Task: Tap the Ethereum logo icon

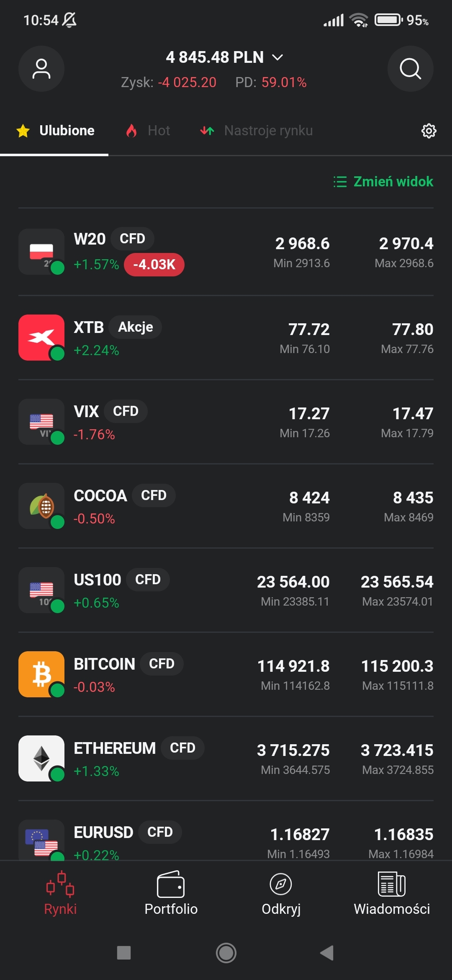Action: point(41,758)
